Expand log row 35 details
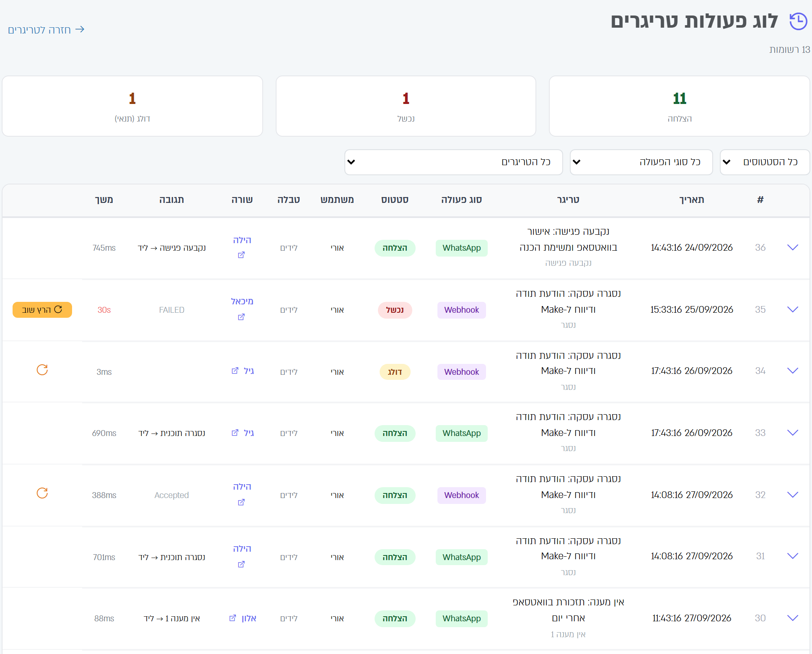812x654 pixels. pyautogui.click(x=793, y=309)
